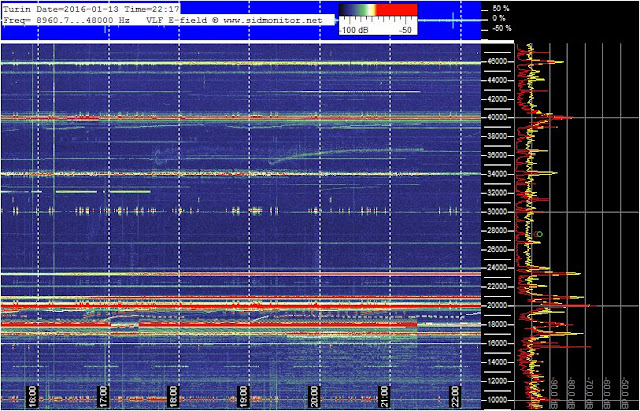Click the 34000 frequency label

point(497,174)
